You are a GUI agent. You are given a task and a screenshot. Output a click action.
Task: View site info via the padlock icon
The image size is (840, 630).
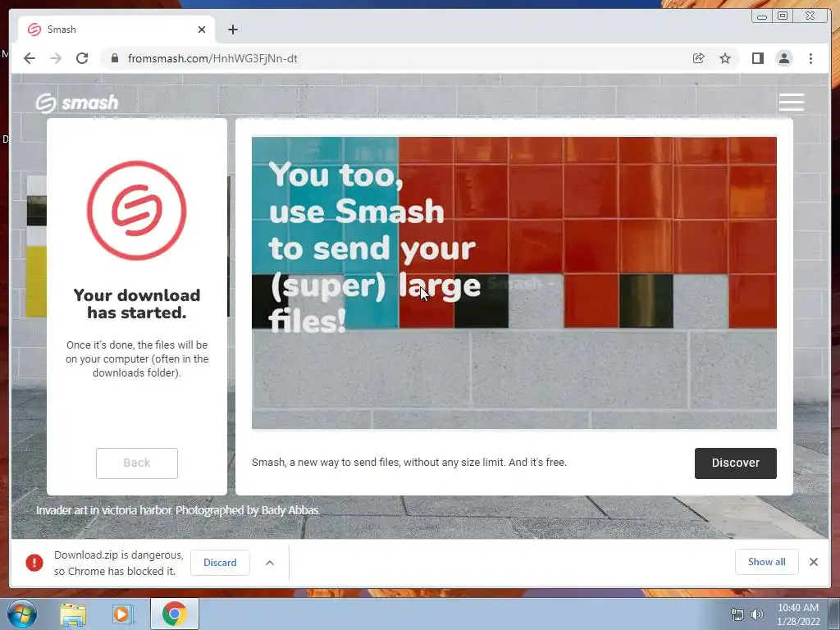pos(114,58)
